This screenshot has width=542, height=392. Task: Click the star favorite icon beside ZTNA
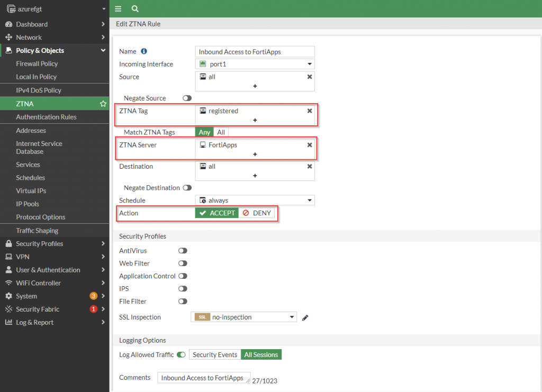click(x=103, y=104)
